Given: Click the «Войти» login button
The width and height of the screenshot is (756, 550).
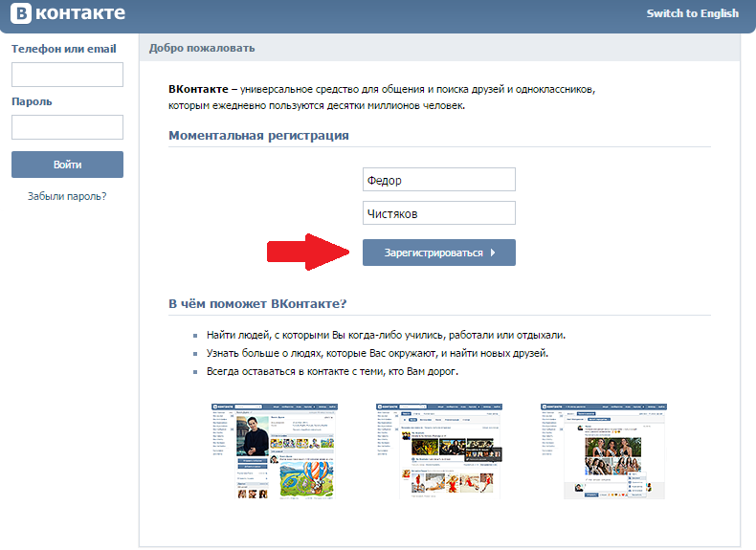Looking at the screenshot, I should click(68, 165).
